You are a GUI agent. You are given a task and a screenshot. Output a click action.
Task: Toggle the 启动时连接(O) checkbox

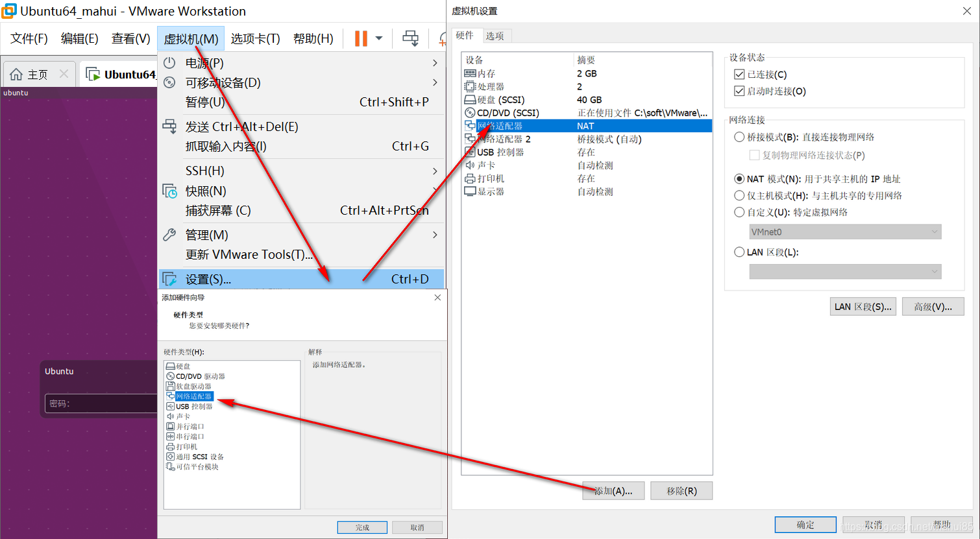point(739,91)
